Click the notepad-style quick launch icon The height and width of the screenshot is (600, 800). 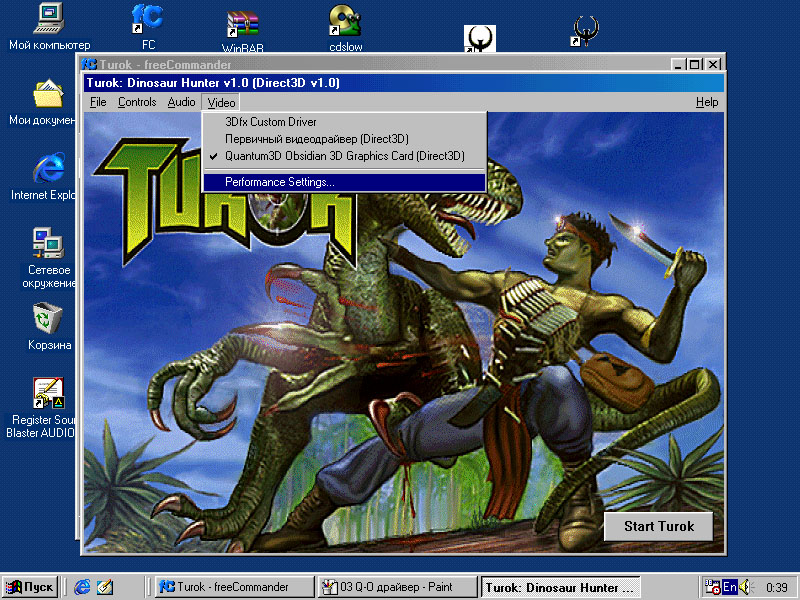(105, 587)
